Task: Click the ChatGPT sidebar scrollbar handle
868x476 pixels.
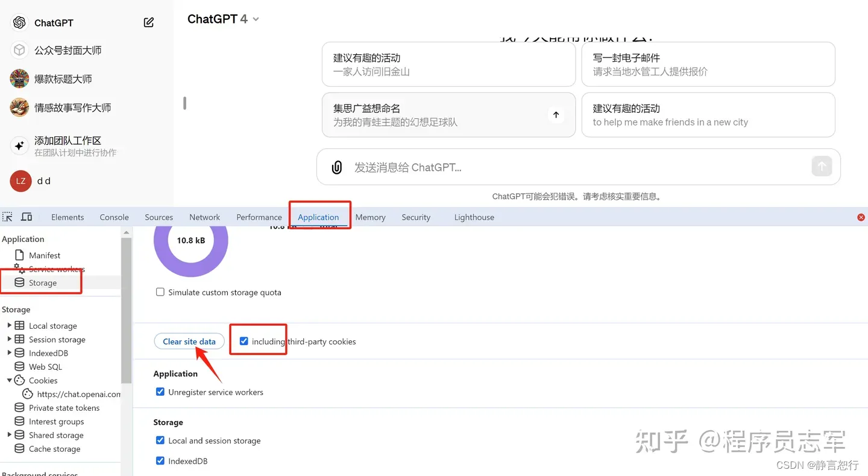Action: coord(184,103)
